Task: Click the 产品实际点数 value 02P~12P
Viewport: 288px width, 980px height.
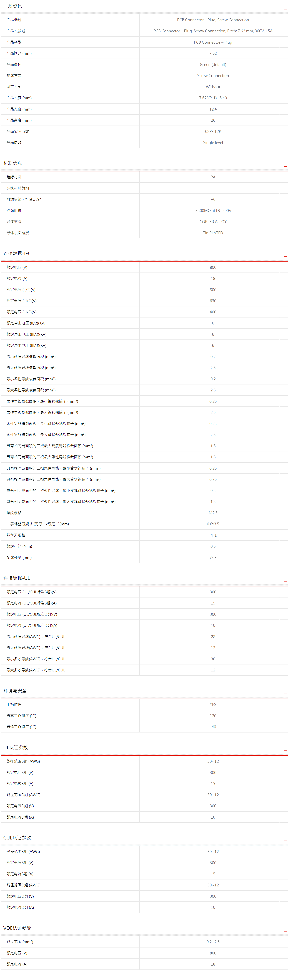Action: pyautogui.click(x=213, y=132)
